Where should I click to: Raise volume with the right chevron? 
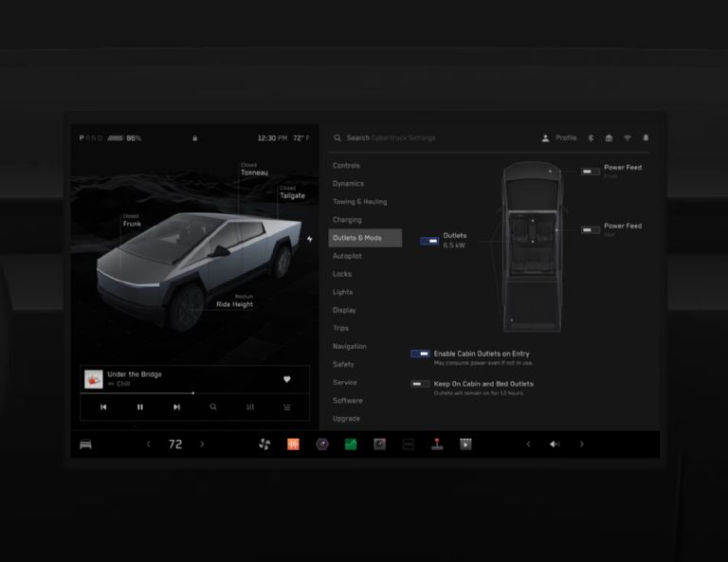click(581, 444)
